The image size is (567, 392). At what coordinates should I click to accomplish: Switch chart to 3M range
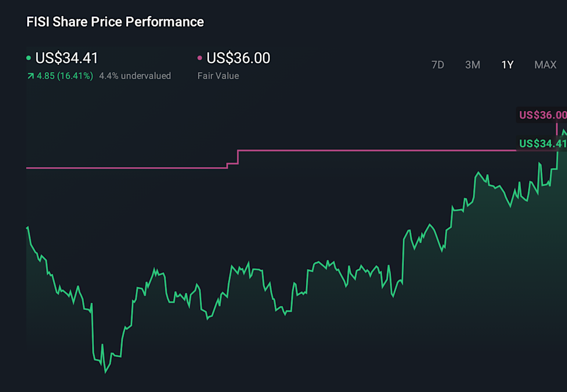tap(472, 65)
